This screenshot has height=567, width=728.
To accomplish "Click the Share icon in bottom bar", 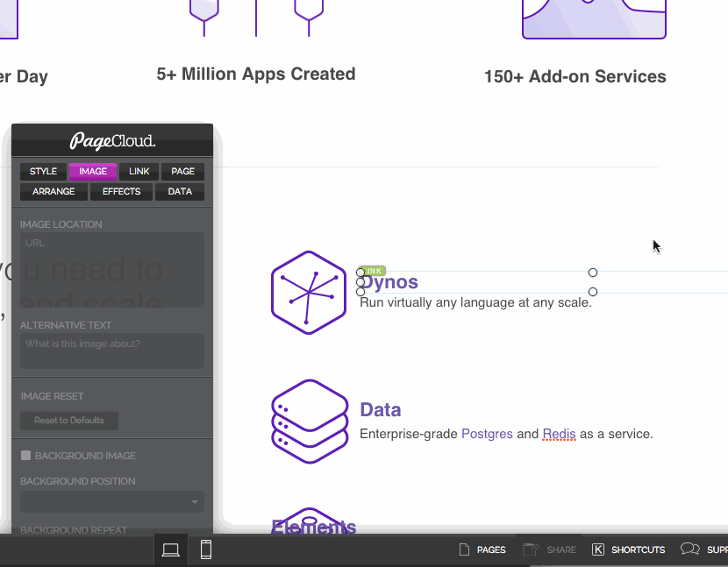I will (x=531, y=549).
